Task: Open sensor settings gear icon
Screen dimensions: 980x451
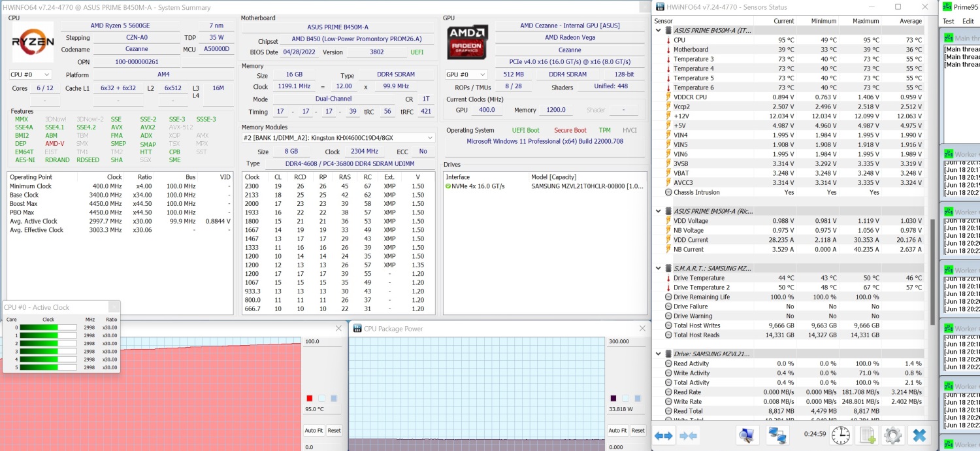Action: (892, 435)
